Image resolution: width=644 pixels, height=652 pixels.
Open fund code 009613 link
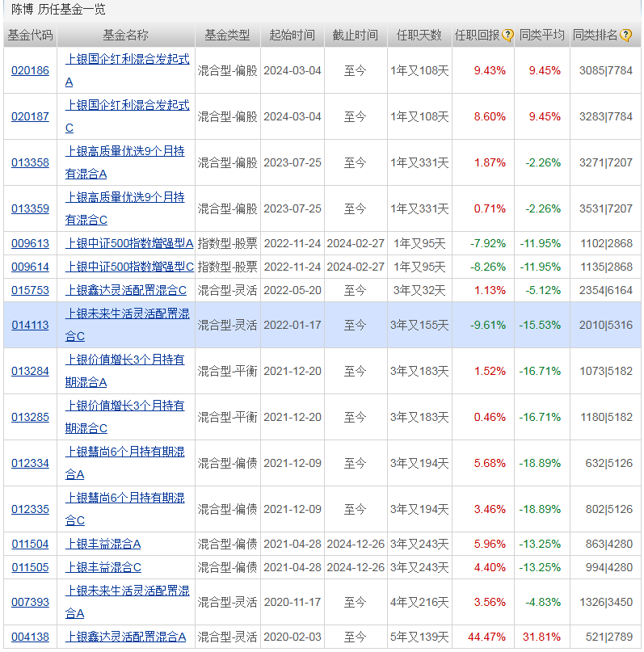point(30,244)
